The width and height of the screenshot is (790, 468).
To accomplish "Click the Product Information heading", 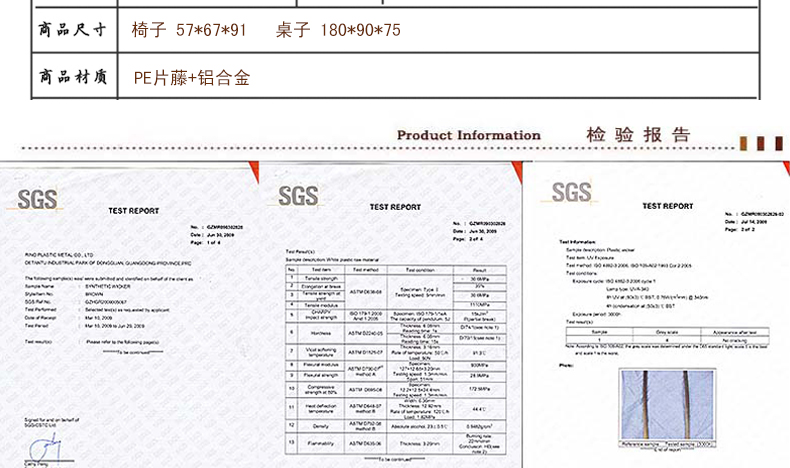I will click(x=468, y=135).
